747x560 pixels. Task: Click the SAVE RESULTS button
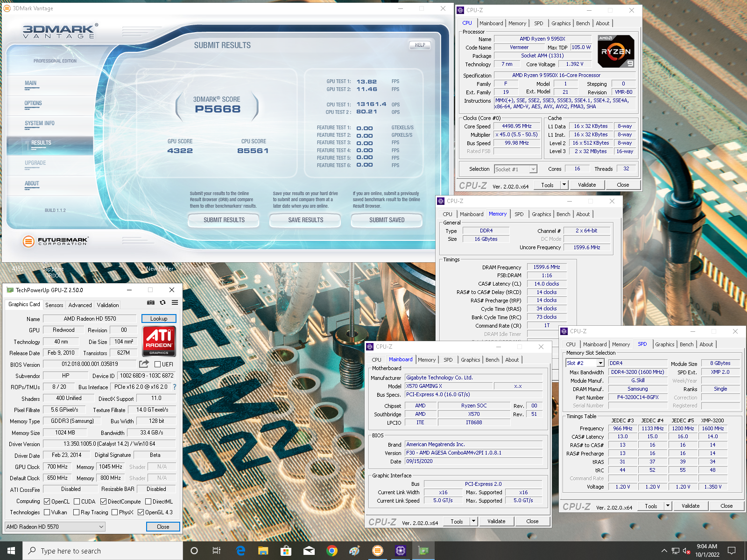(306, 220)
